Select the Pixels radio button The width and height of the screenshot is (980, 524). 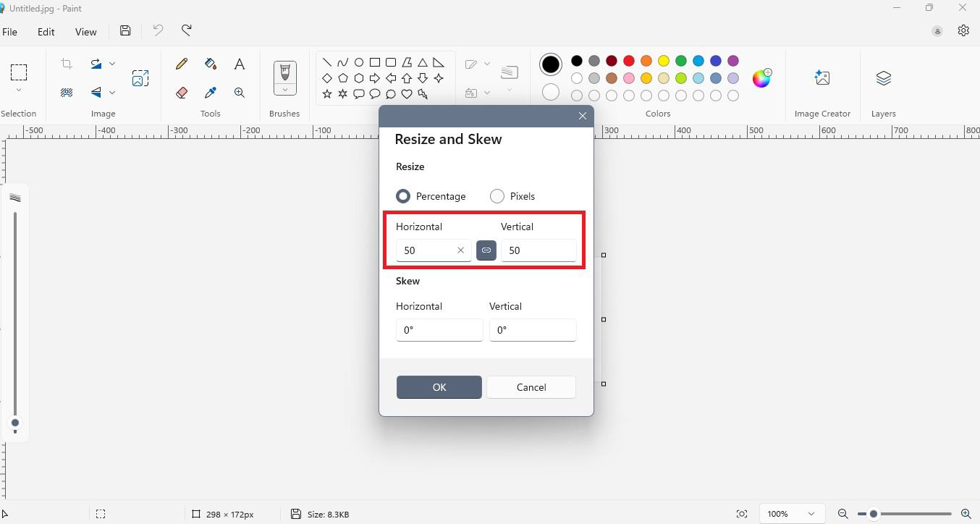497,196
